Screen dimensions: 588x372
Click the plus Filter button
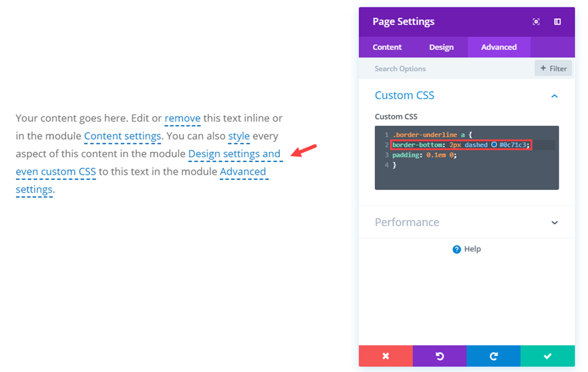(x=553, y=68)
